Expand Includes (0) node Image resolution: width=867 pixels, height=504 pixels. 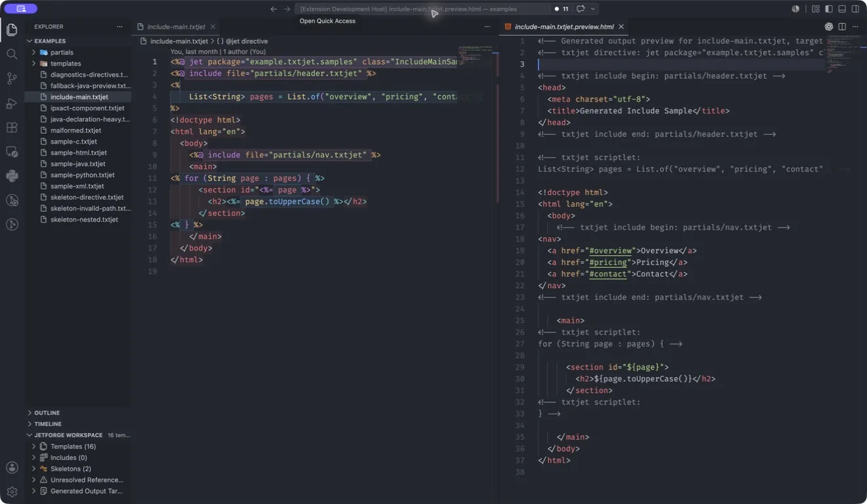click(34, 457)
